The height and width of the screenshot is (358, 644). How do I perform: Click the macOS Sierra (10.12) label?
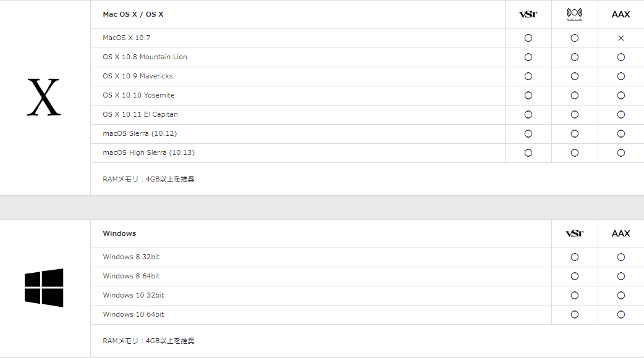pyautogui.click(x=140, y=134)
